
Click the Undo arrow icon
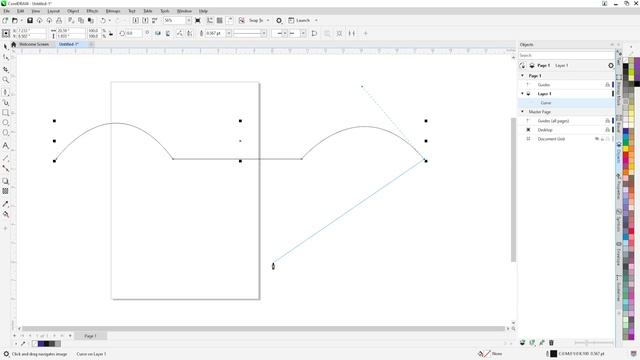(x=103, y=20)
